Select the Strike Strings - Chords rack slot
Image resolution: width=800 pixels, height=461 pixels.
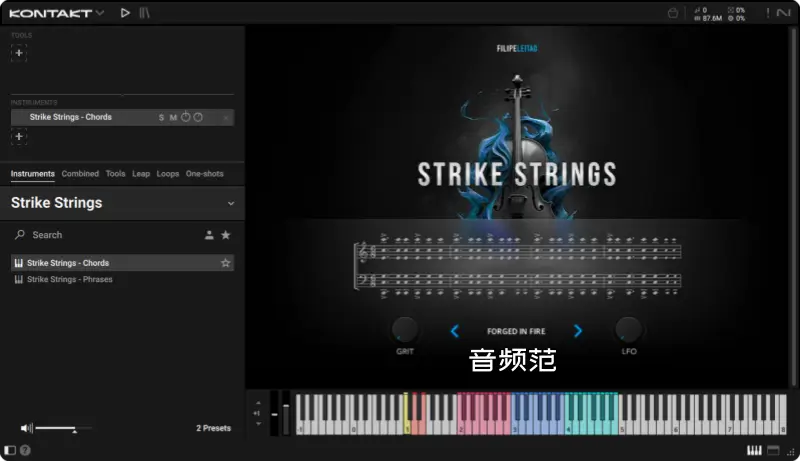tap(122, 117)
